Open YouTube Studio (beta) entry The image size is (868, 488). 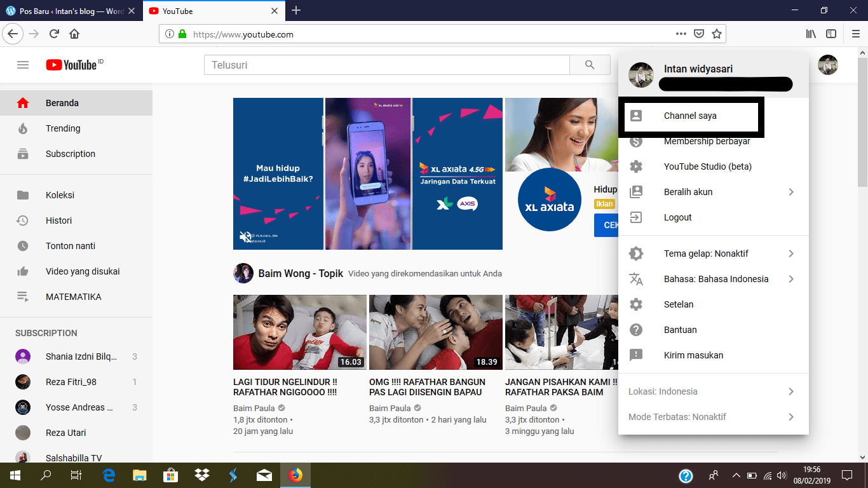point(714,166)
